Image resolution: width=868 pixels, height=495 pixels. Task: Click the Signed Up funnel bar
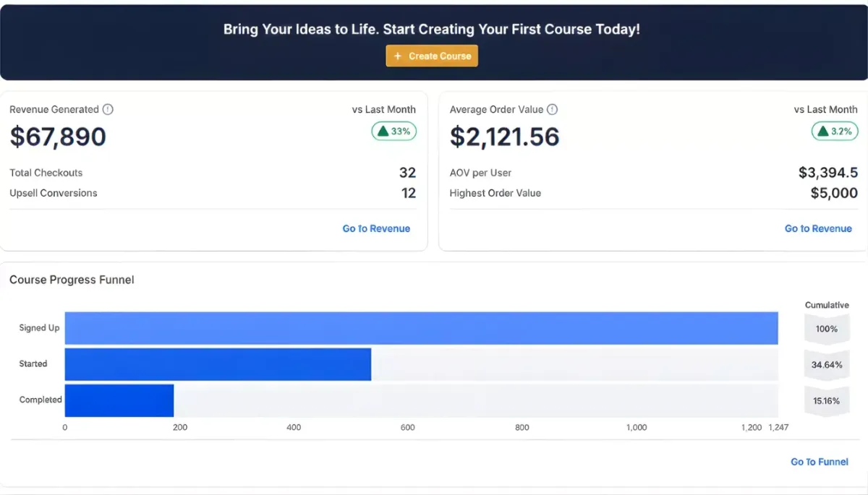point(421,328)
